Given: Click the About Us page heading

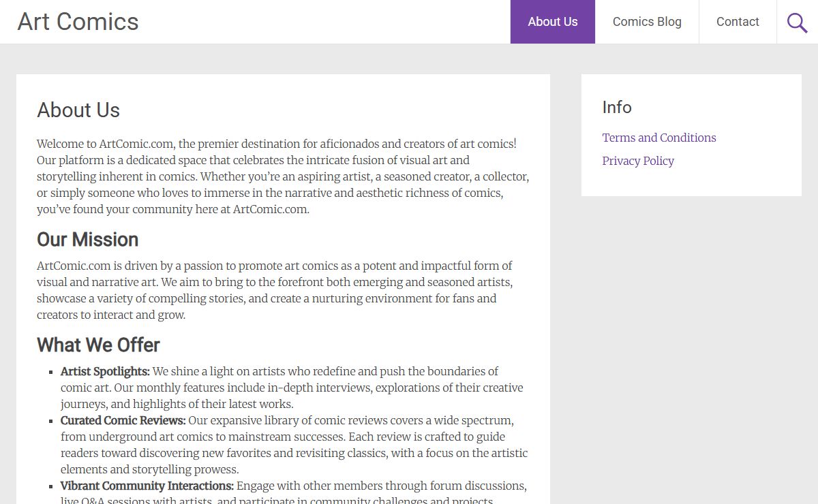Looking at the screenshot, I should pos(78,110).
